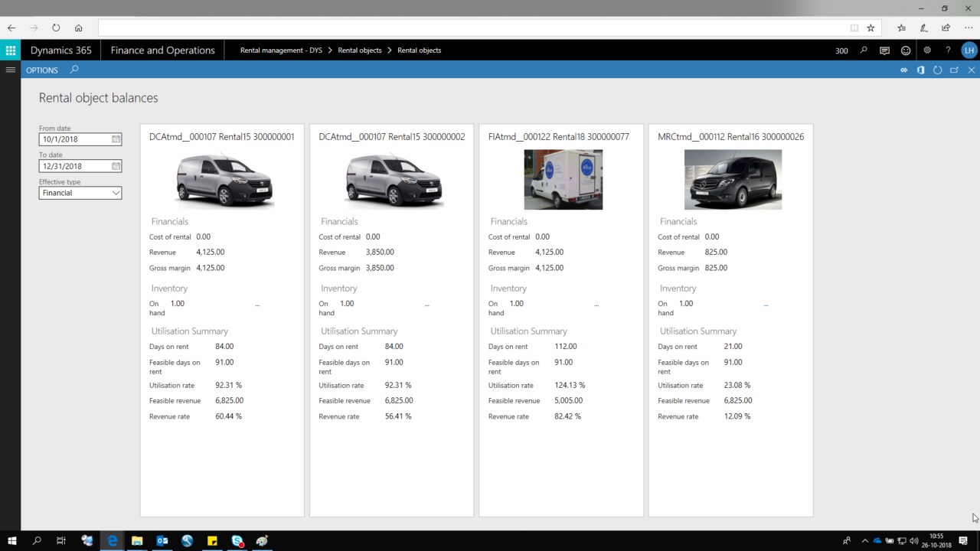Search options with the magnifier next to OPTIONS

point(74,70)
